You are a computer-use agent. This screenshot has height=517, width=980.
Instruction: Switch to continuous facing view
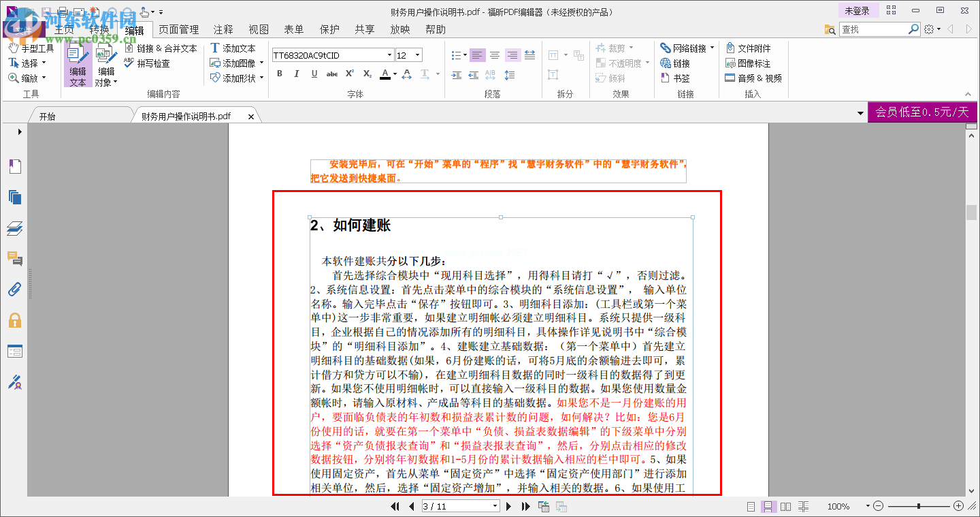803,507
